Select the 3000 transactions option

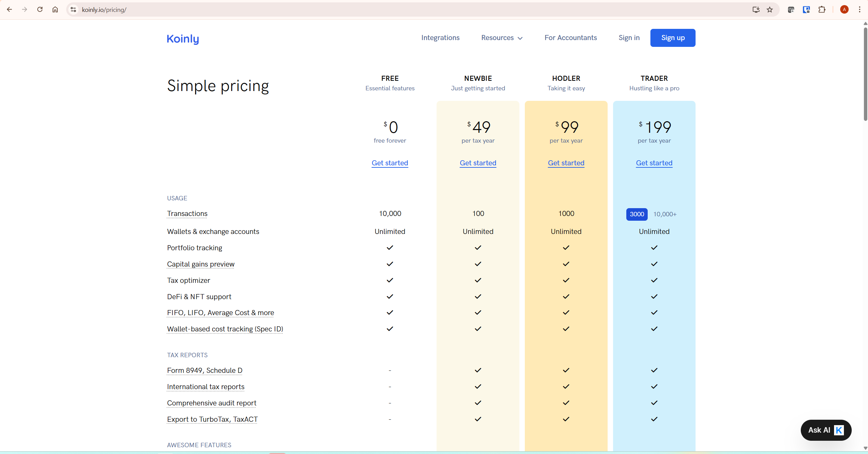(636, 214)
